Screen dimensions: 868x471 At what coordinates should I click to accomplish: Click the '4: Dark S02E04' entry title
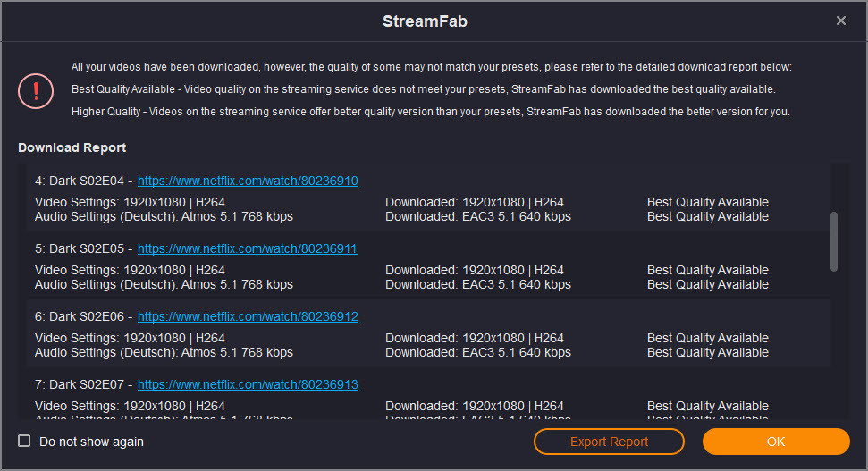(80, 181)
